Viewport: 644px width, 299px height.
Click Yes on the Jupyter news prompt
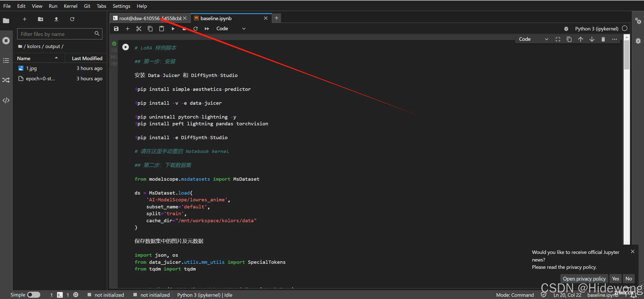coord(615,279)
